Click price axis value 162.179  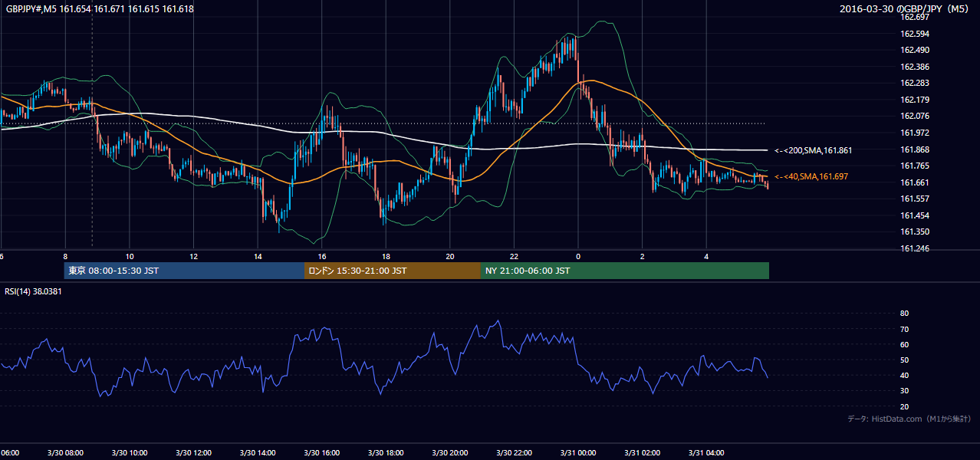[914, 100]
